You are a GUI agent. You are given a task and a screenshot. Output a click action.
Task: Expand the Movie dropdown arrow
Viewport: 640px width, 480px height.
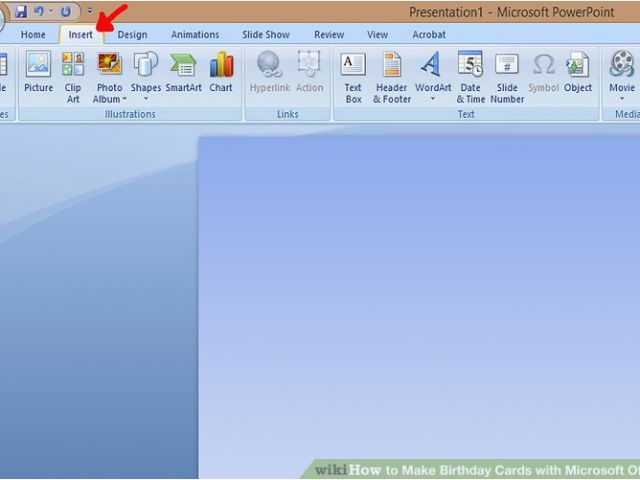pos(622,99)
